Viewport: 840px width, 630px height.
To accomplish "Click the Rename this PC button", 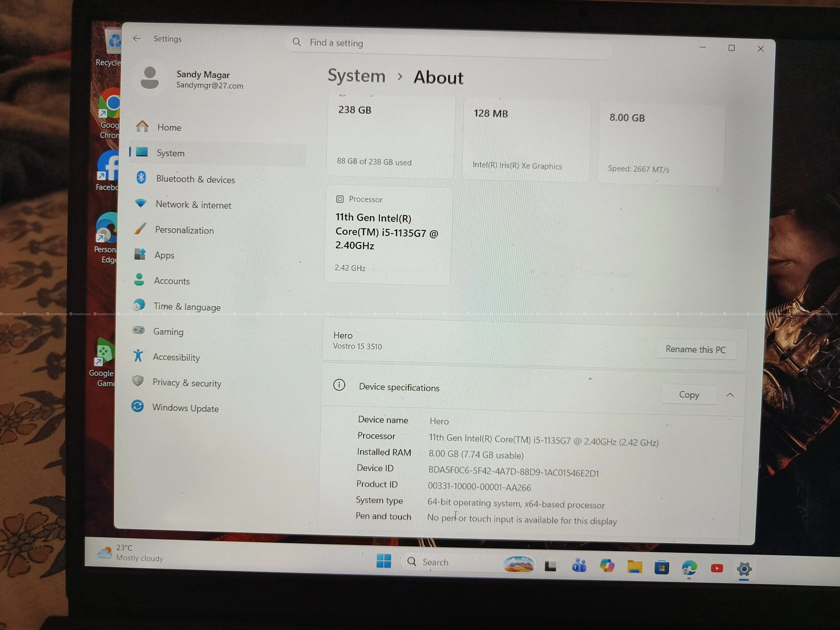I will tap(695, 349).
